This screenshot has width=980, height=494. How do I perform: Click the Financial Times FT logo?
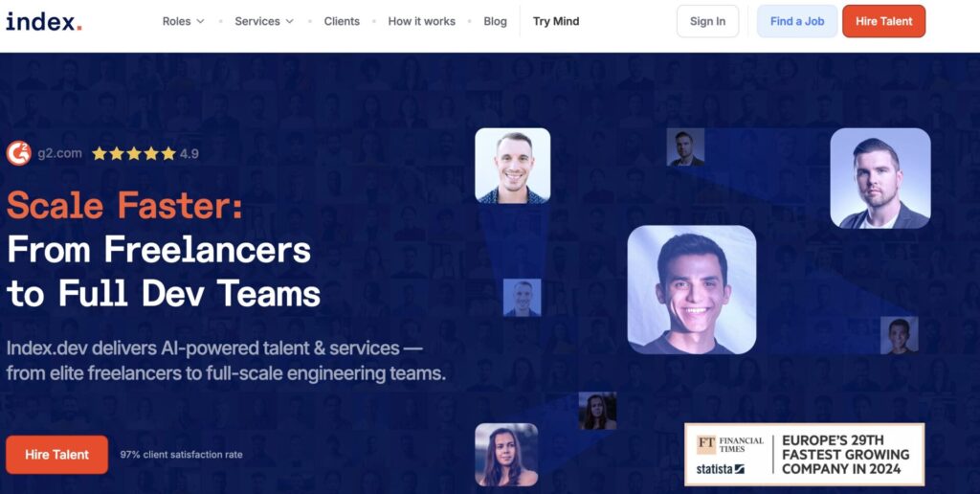point(706,444)
